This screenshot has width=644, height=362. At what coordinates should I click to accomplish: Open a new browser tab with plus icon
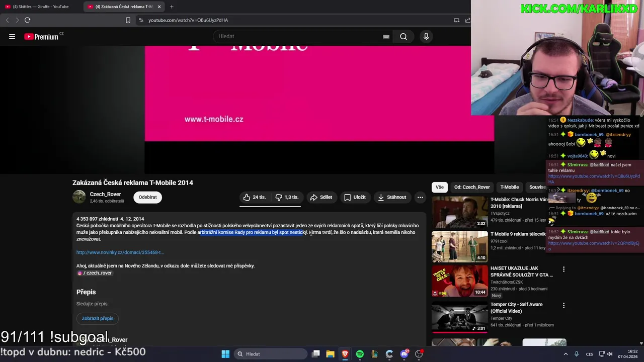(x=172, y=7)
